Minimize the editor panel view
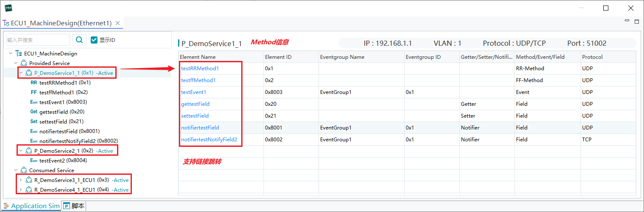This screenshot has height=212, width=644. click(628, 20)
